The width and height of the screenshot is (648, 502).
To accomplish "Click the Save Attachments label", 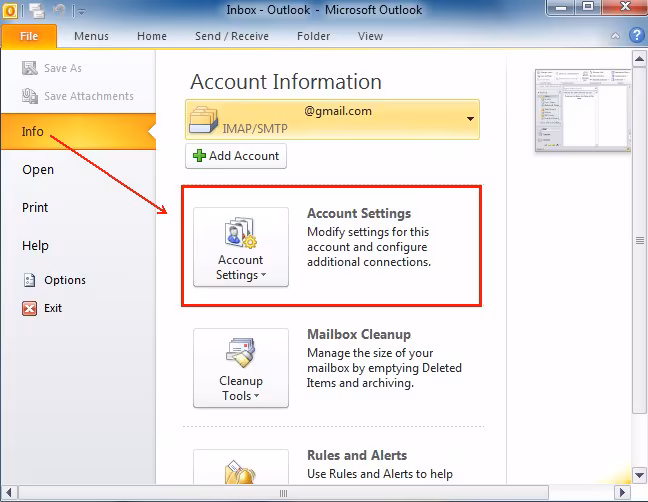I will [89, 96].
